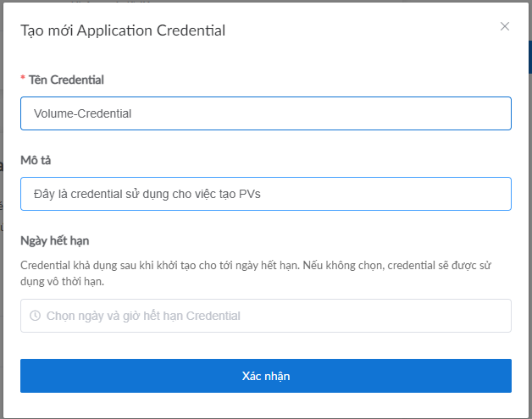Click the Ngày hết hạn label

55,240
